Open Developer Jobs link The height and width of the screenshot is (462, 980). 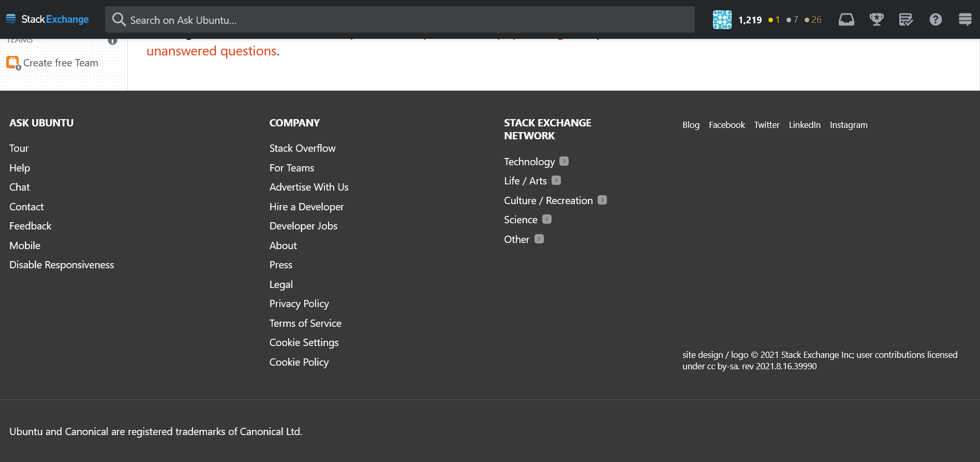(x=303, y=226)
